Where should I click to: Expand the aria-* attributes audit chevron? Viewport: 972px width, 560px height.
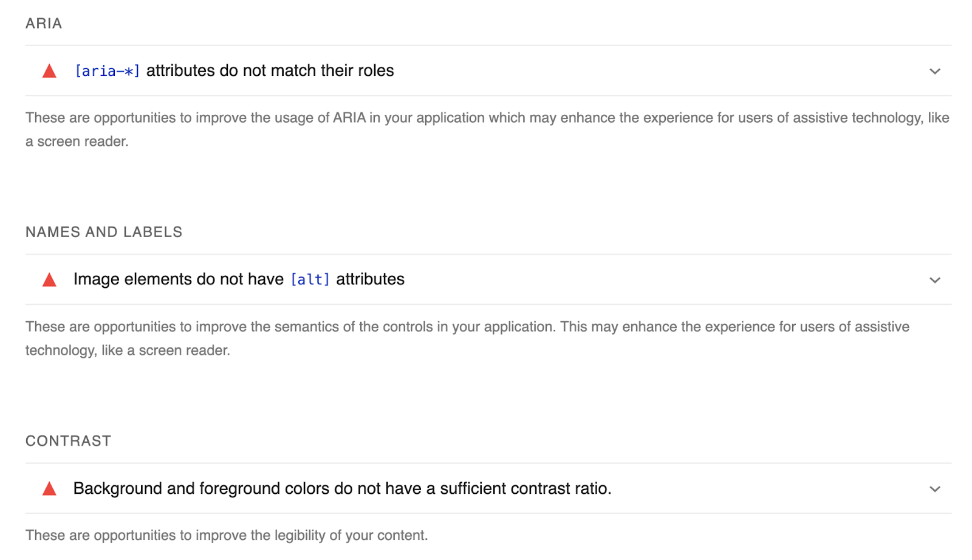(934, 72)
